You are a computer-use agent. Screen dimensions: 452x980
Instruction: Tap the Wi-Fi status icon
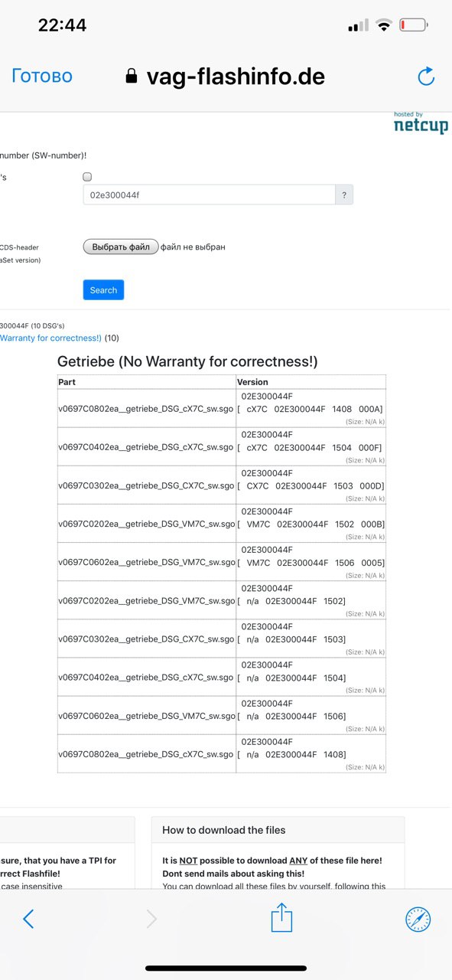(x=383, y=25)
